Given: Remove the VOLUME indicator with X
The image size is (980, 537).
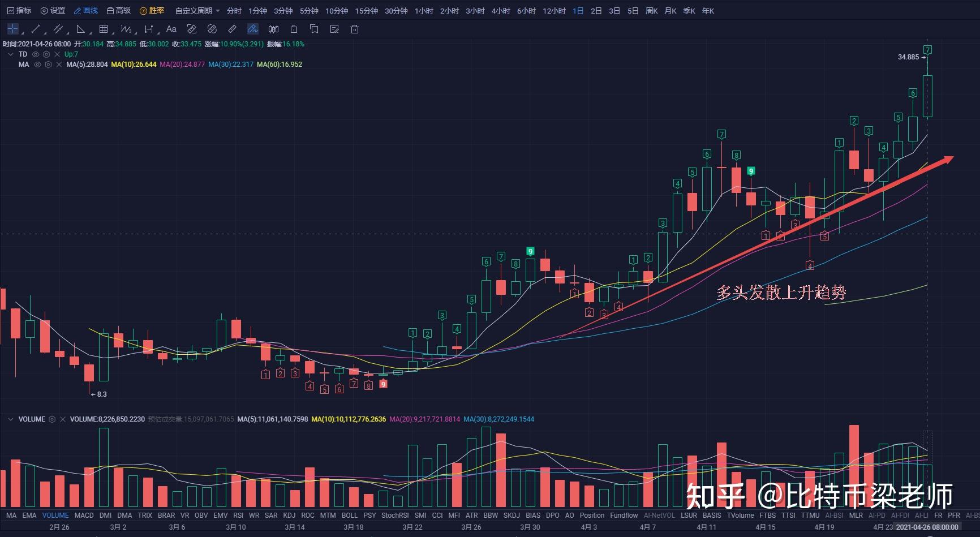Looking at the screenshot, I should [x=63, y=419].
